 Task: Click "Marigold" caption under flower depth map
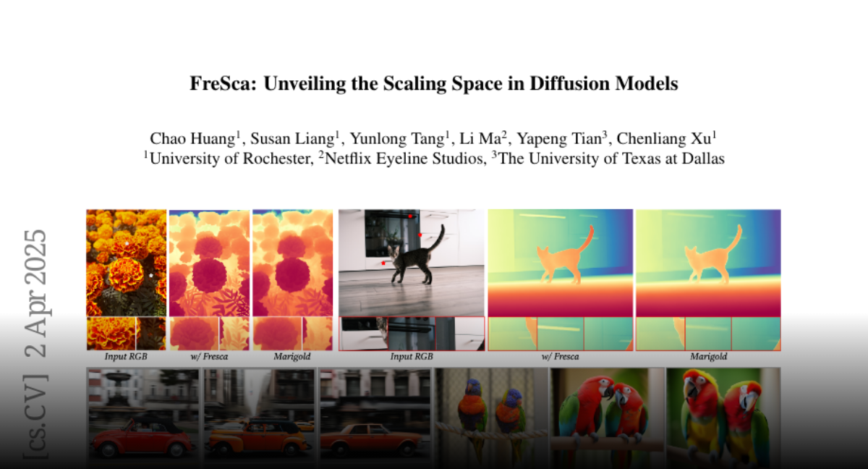pyautogui.click(x=292, y=357)
